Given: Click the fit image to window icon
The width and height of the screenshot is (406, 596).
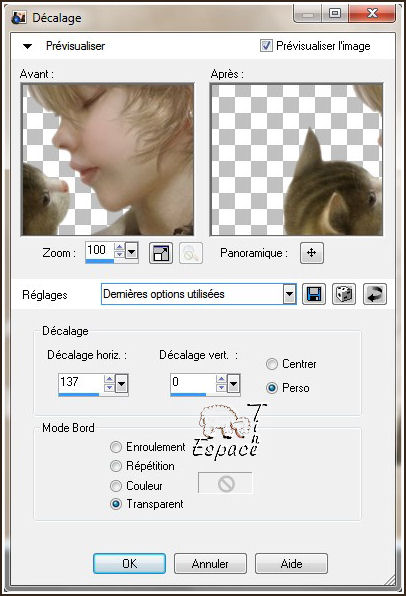Looking at the screenshot, I should (x=161, y=253).
